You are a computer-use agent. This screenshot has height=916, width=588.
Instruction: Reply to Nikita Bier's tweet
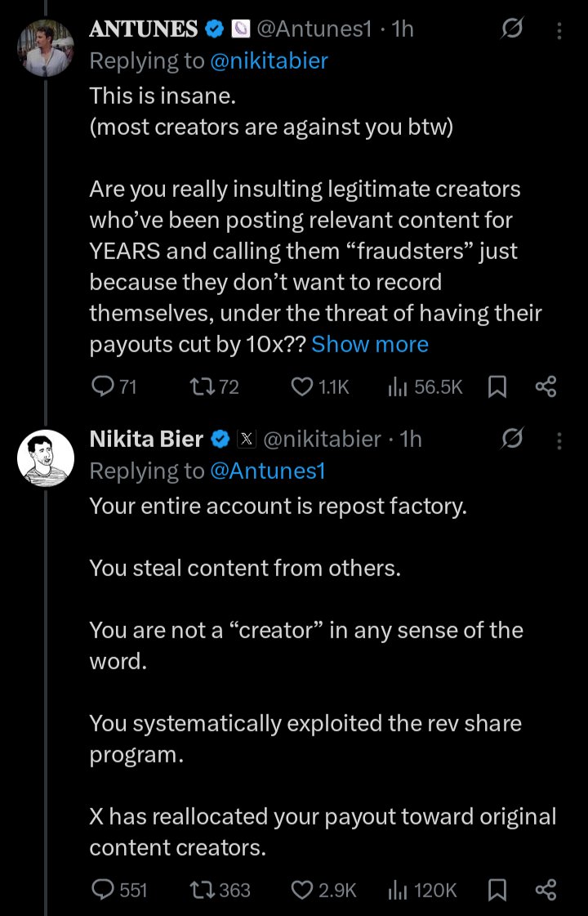pos(102,890)
